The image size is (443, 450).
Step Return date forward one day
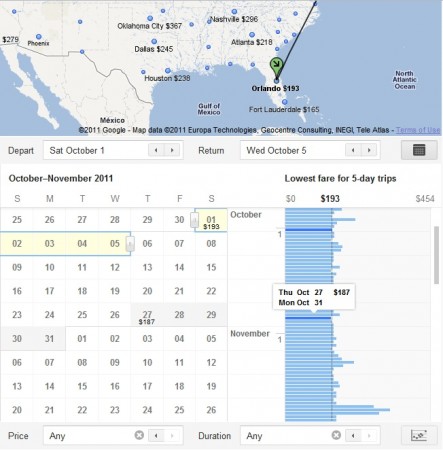click(369, 150)
